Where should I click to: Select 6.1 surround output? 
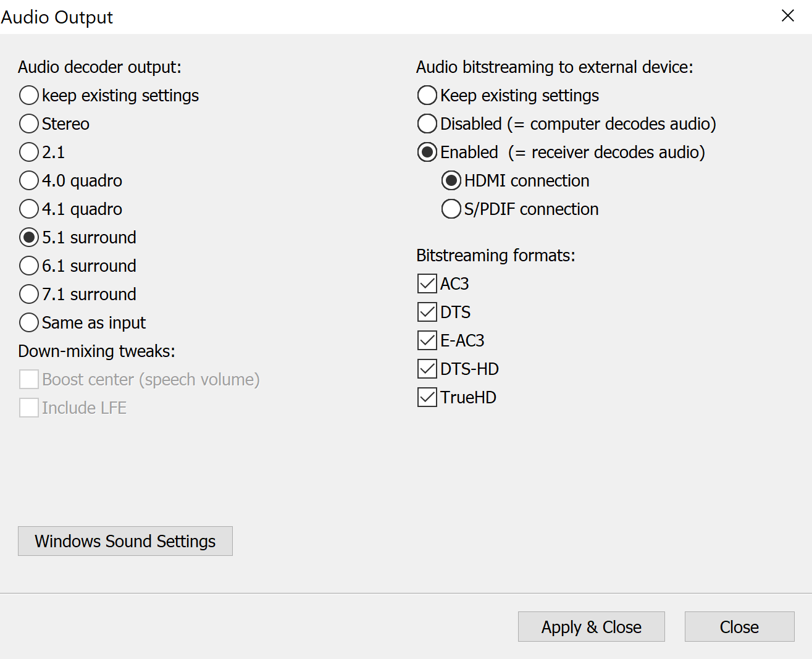29,266
